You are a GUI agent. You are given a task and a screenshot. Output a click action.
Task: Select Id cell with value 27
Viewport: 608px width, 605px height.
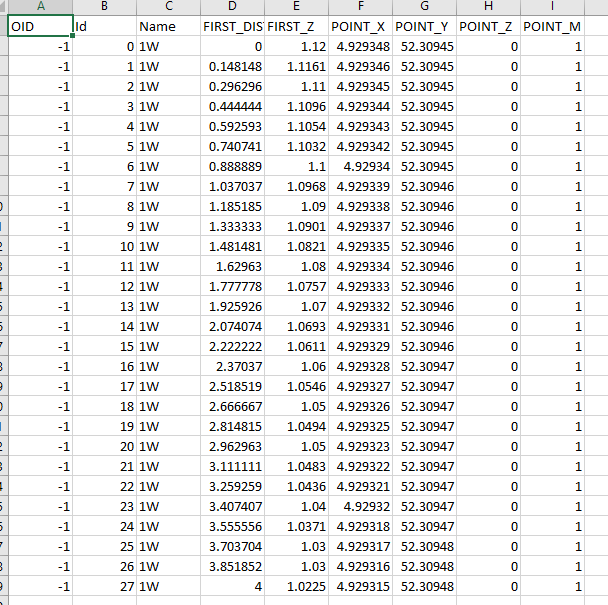[x=104, y=586]
